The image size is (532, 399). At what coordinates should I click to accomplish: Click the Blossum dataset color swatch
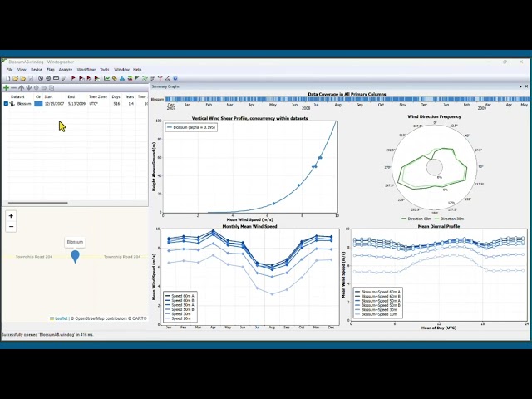click(x=39, y=103)
